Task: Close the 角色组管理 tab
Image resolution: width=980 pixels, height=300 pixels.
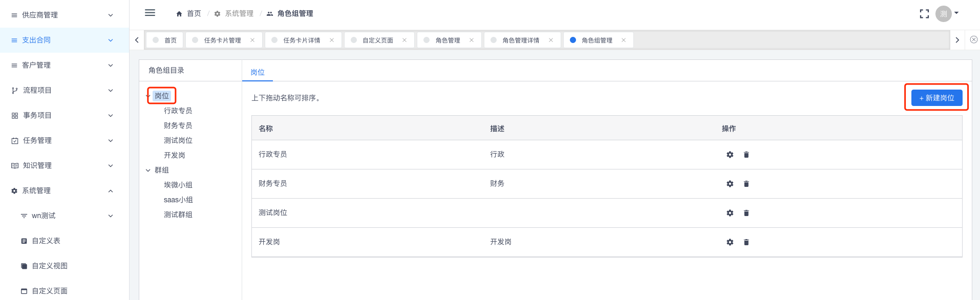Action: point(624,40)
